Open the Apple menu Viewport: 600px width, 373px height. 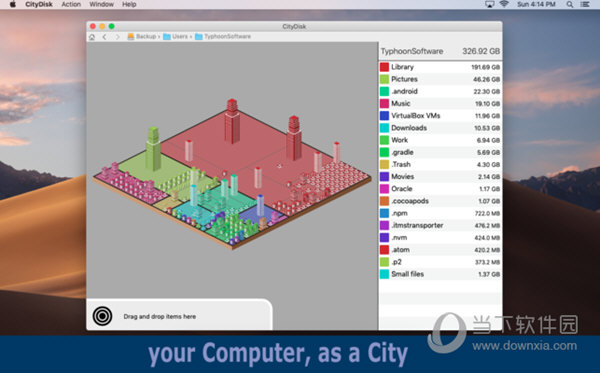(x=13, y=5)
